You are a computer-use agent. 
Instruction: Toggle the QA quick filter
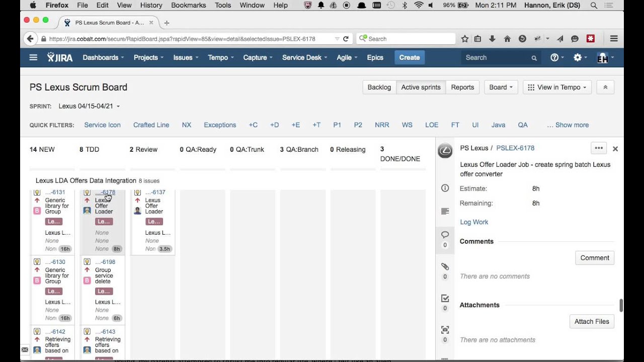(x=523, y=125)
